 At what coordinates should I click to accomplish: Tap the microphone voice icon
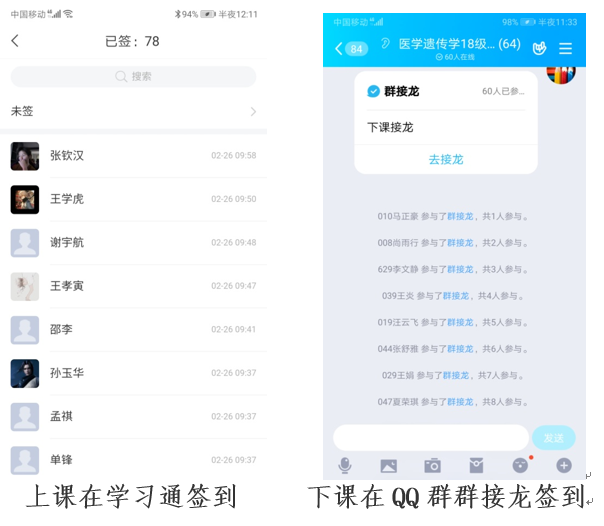[345, 466]
